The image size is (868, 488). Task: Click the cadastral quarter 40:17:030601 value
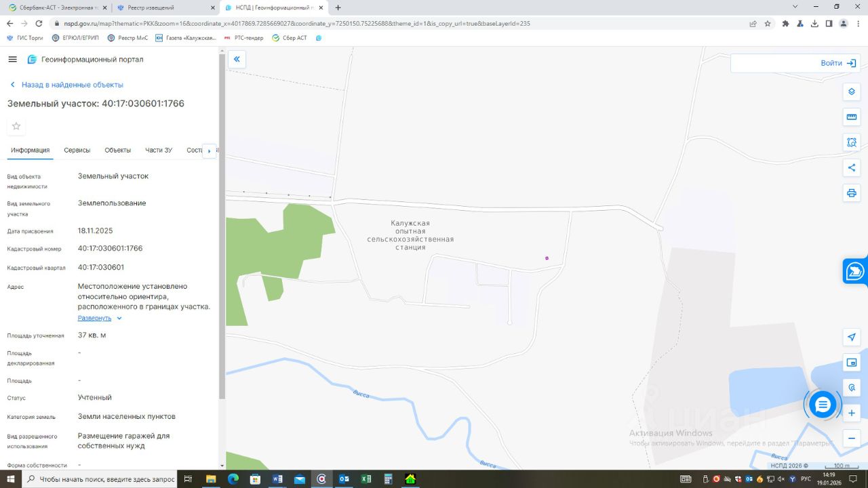101,267
